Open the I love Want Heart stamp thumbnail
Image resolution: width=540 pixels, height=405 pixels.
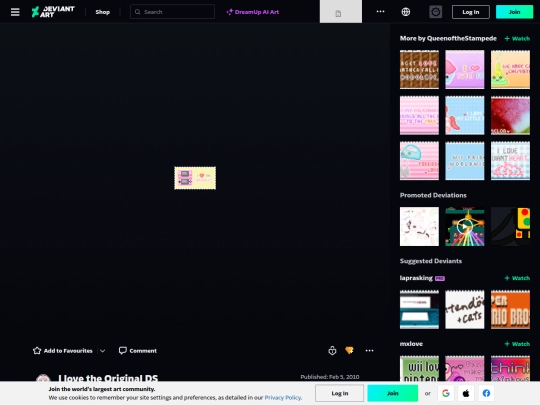pos(510,161)
